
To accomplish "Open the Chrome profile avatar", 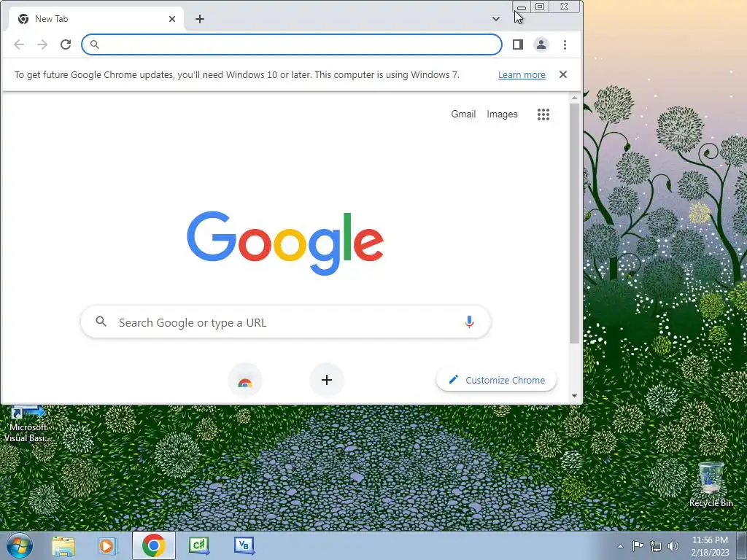I will click(x=541, y=44).
